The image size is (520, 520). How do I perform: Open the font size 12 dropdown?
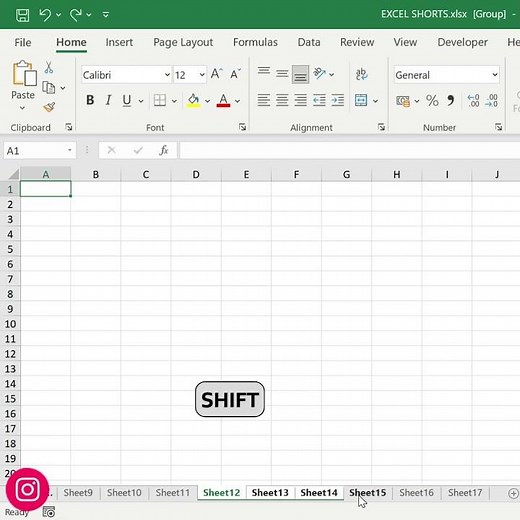point(202,75)
